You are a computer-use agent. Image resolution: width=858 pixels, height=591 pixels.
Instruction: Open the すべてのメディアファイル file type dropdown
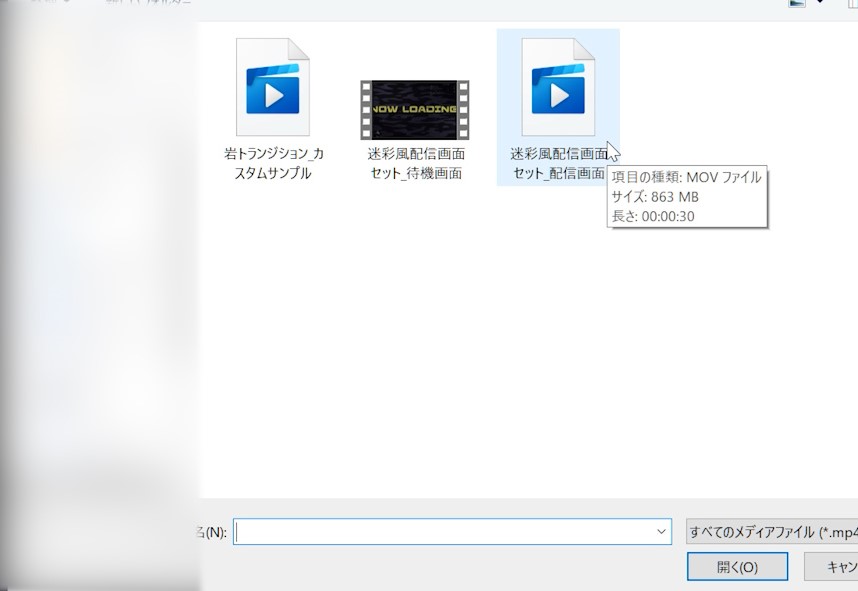click(x=771, y=532)
